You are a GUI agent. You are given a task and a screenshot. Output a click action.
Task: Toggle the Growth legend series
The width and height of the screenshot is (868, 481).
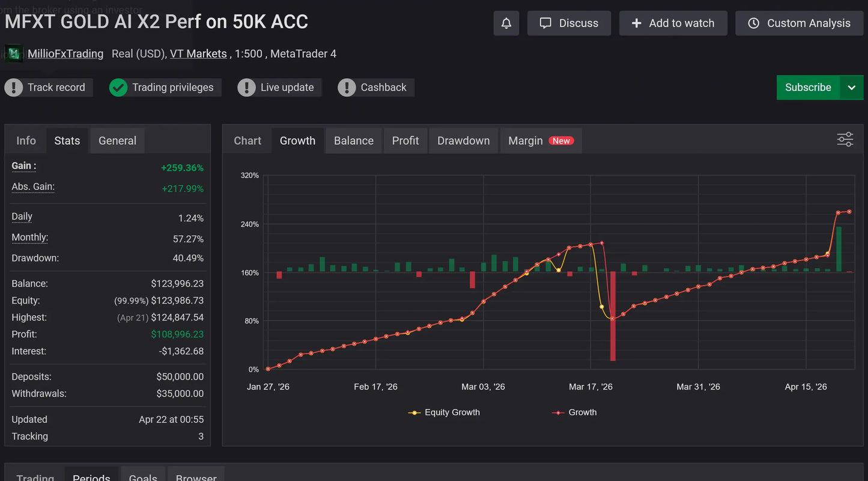(x=574, y=412)
